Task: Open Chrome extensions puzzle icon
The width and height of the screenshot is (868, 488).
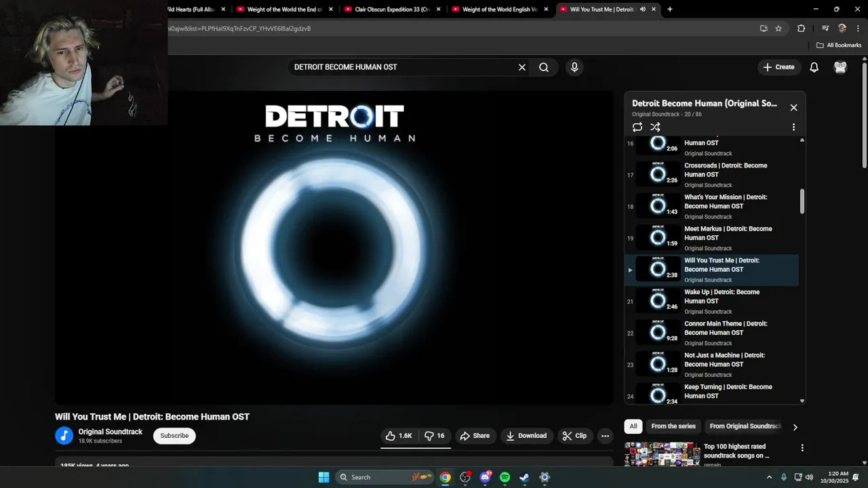Action: [x=801, y=28]
